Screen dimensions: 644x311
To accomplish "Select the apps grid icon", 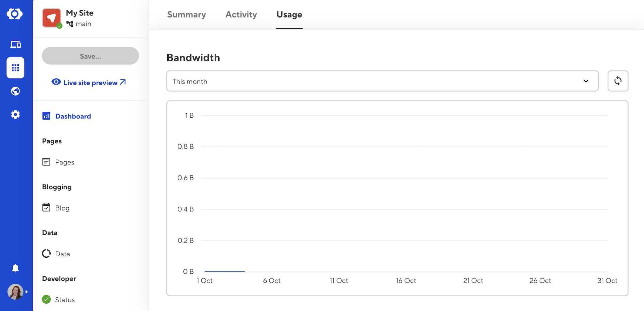I will point(15,68).
